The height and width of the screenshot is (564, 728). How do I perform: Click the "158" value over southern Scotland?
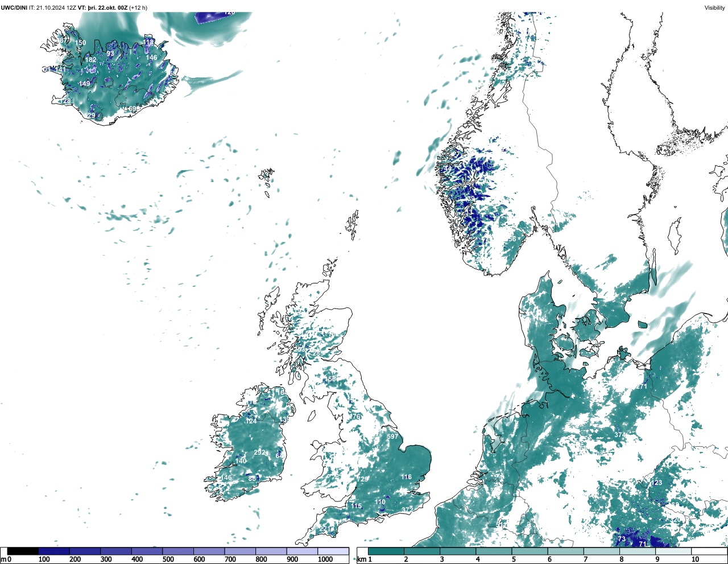pyautogui.click(x=330, y=379)
